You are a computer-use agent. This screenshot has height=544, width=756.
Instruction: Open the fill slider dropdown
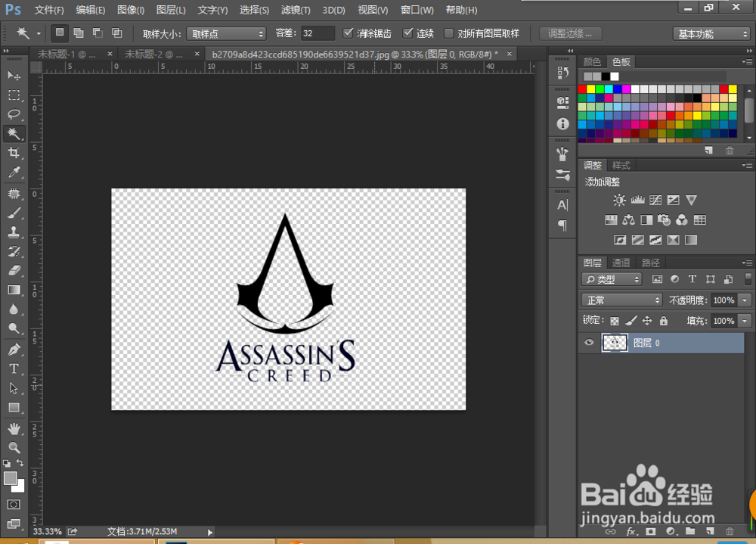745,321
